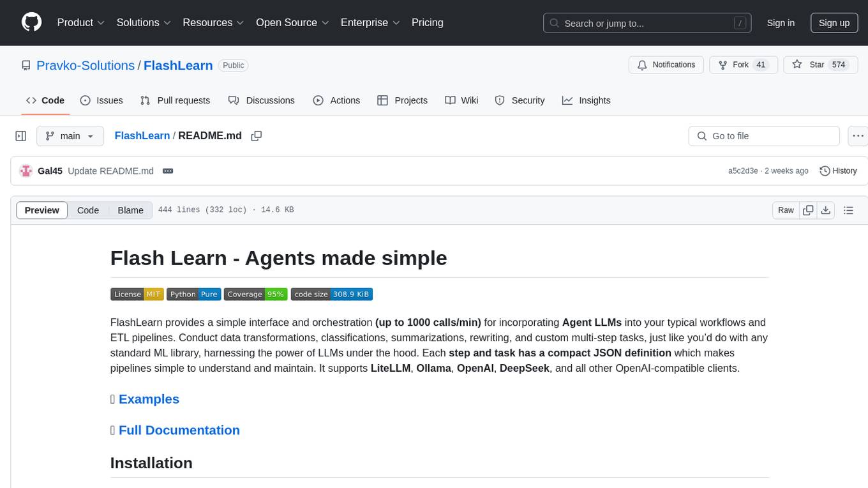Expand the Solutions menu
Image resolution: width=868 pixels, height=488 pixels.
144,22
